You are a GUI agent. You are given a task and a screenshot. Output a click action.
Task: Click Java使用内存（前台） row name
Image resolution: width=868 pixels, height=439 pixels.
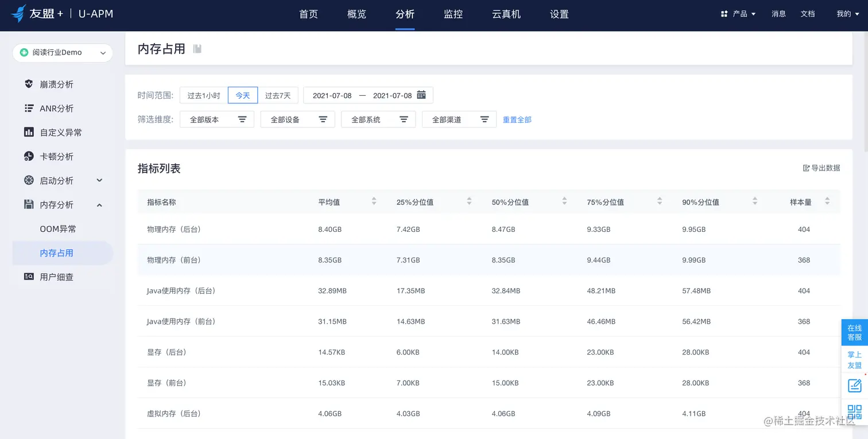pos(181,322)
